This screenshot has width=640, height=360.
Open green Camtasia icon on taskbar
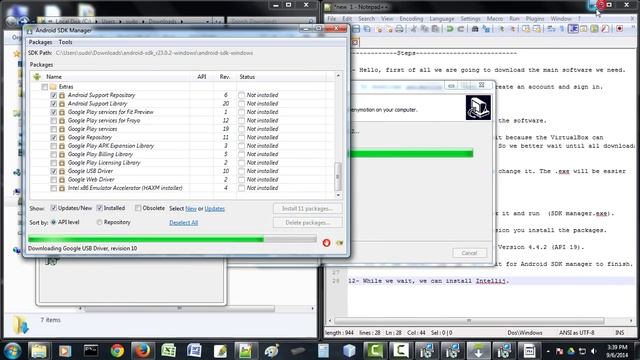[375, 351]
